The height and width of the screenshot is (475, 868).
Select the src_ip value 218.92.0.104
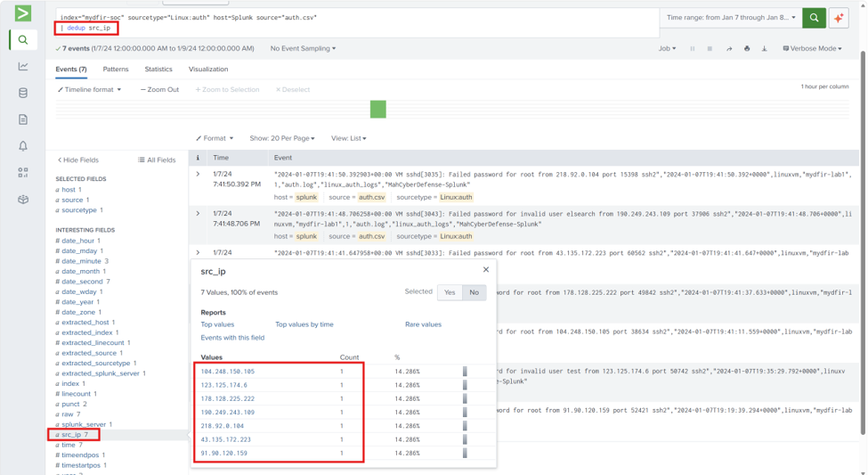[222, 426]
